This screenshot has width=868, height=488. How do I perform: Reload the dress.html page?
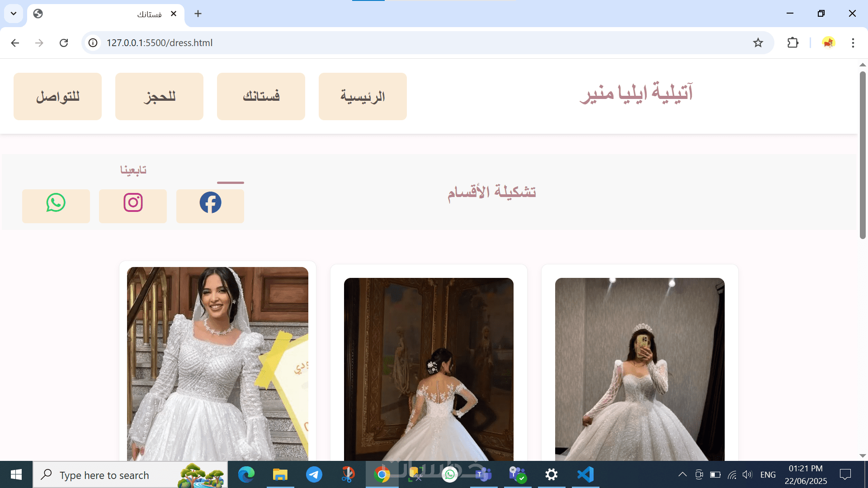[x=64, y=43]
